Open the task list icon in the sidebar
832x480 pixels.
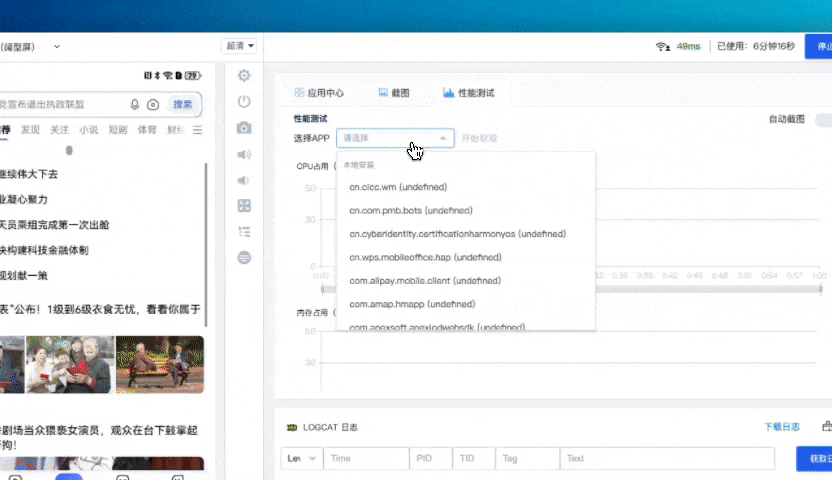pos(244,231)
